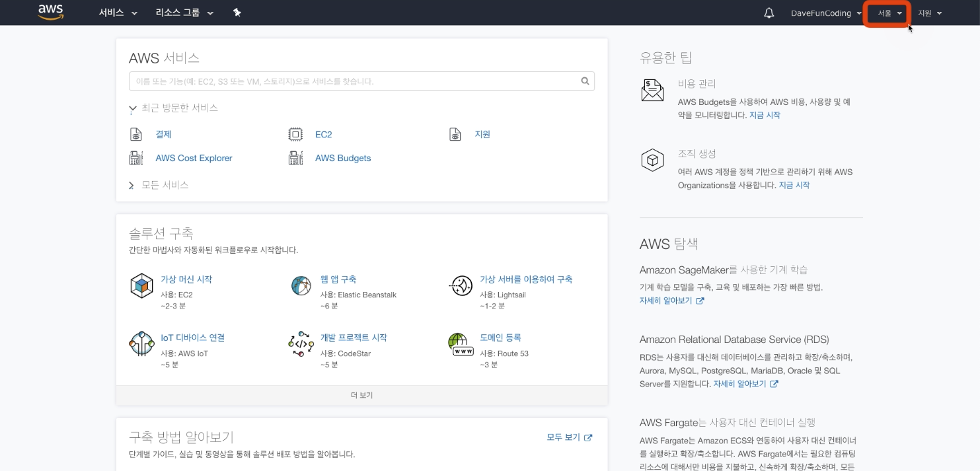This screenshot has width=980, height=471.
Task: Open the 결제 service link
Action: point(163,134)
